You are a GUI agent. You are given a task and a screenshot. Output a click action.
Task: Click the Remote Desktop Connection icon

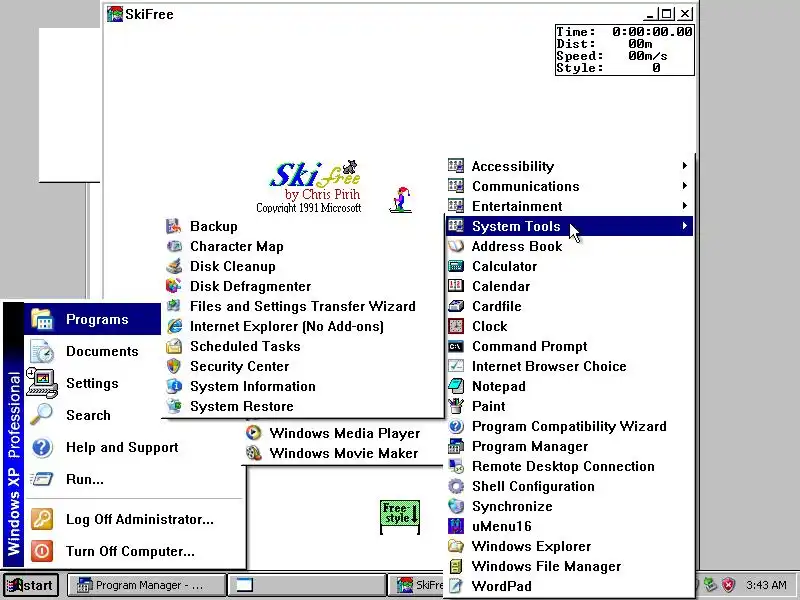tap(456, 466)
